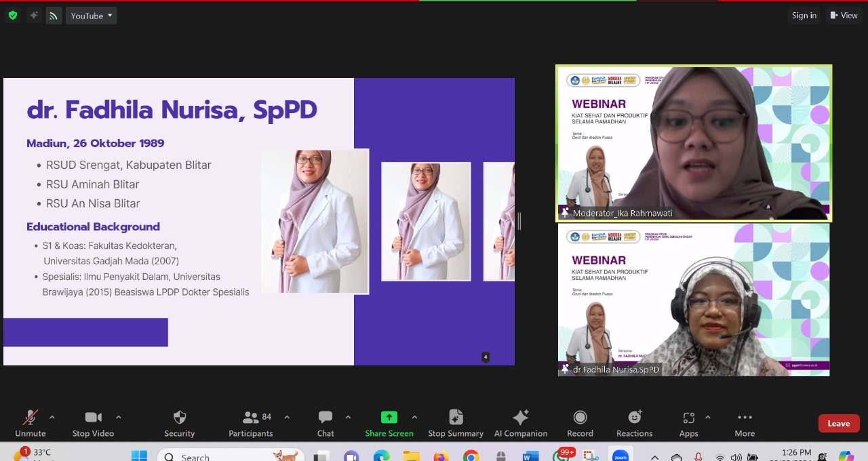Click the red Leave button
Image resolution: width=868 pixels, height=461 pixels.
[x=839, y=424]
